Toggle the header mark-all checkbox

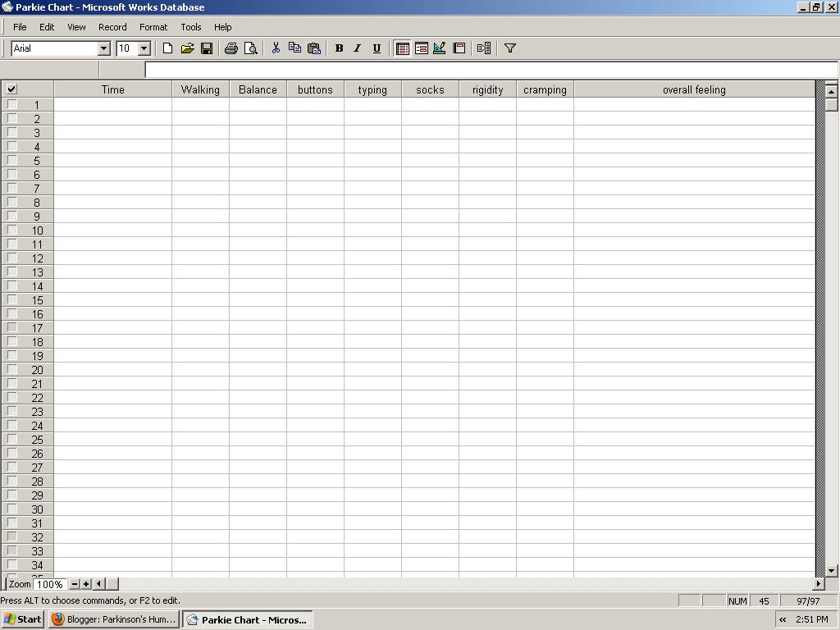[x=11, y=89]
